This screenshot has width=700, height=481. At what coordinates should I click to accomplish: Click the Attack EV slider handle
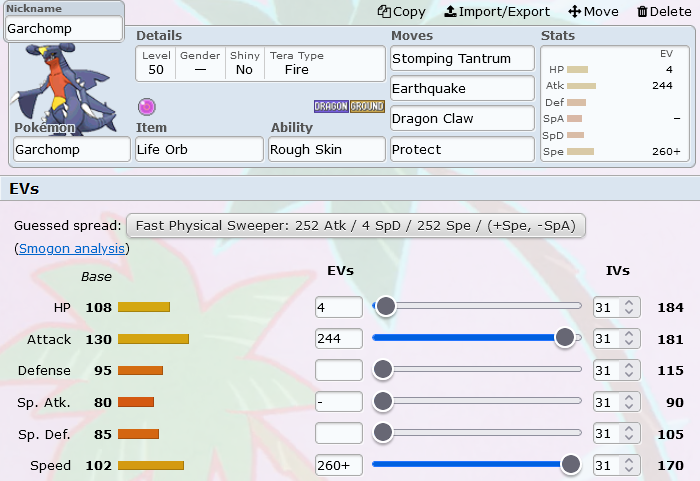pyautogui.click(x=565, y=338)
